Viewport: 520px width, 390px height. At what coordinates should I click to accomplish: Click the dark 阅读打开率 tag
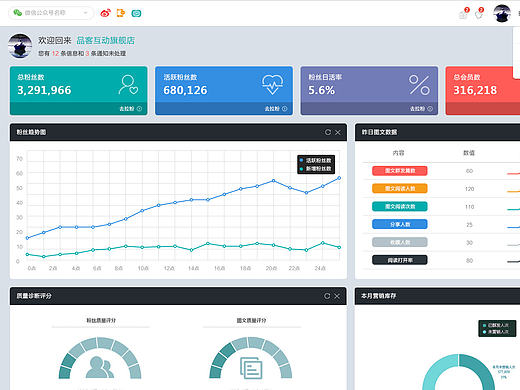click(400, 260)
